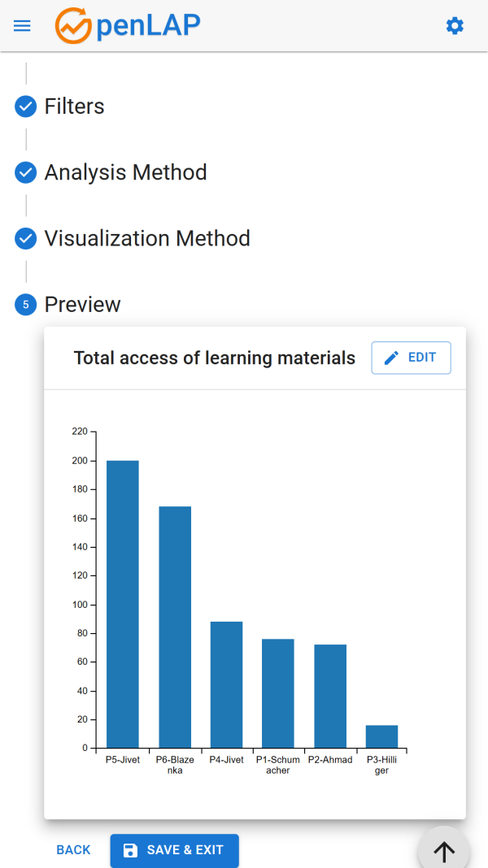488x868 pixels.
Task: Click the P6-Blazenka bar in chart
Action: point(175,627)
